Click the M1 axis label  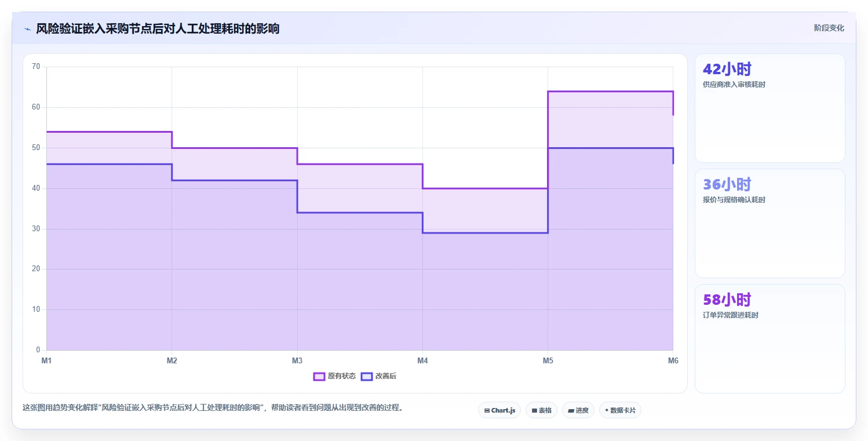(46, 361)
